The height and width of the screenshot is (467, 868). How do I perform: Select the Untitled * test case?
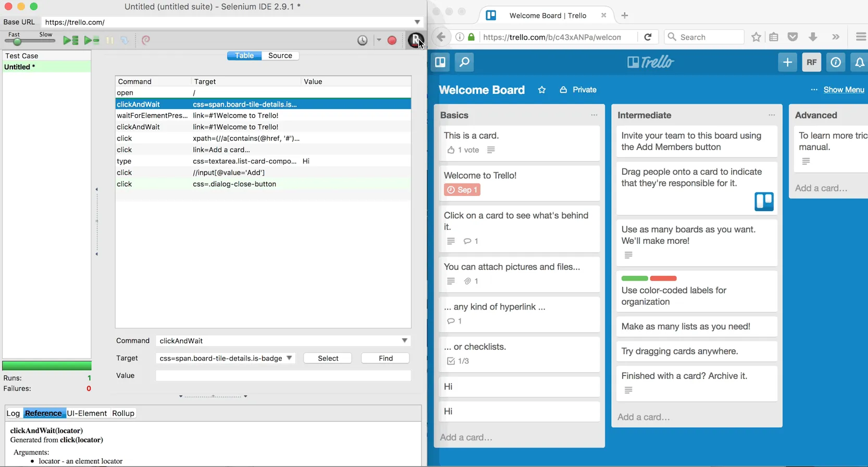pos(46,67)
